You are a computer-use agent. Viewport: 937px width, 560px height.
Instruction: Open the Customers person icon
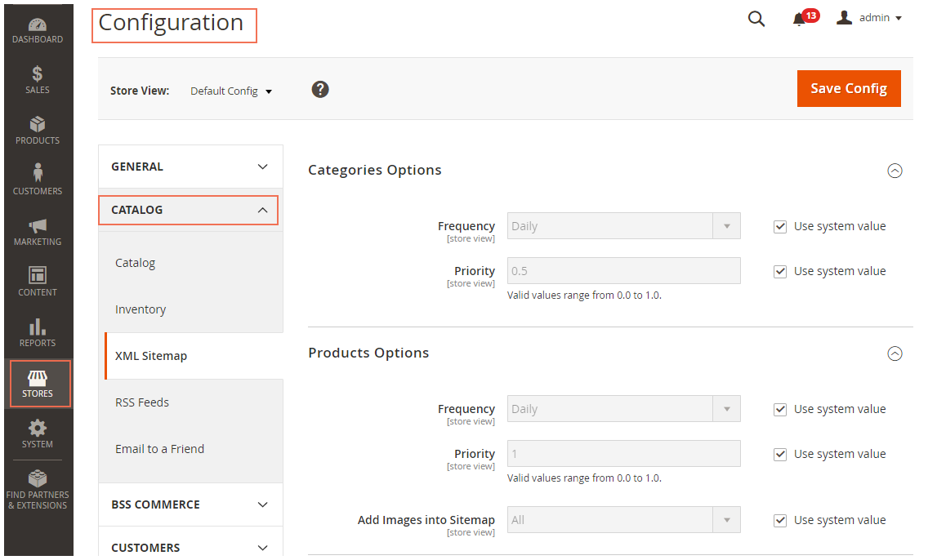[x=38, y=174]
